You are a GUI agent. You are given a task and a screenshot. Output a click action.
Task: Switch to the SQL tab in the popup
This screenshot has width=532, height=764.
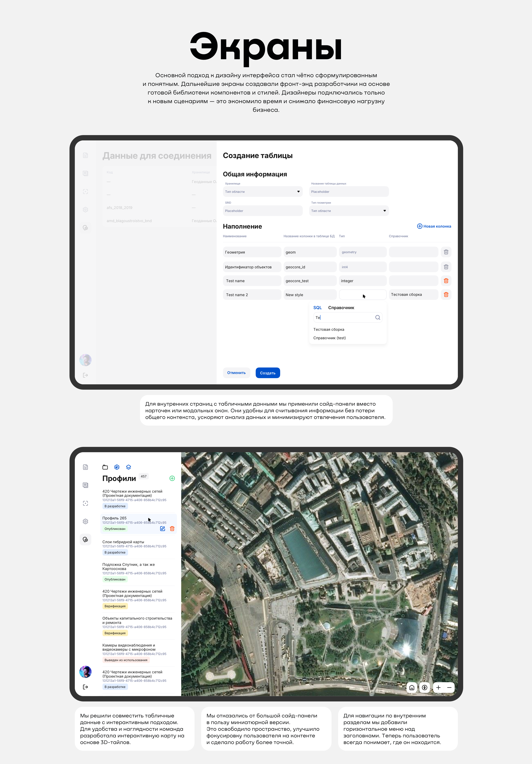317,307
